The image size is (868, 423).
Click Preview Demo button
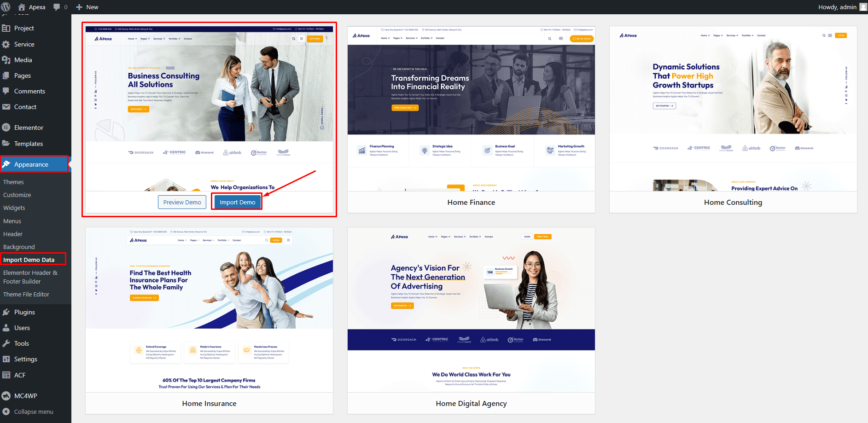(182, 202)
